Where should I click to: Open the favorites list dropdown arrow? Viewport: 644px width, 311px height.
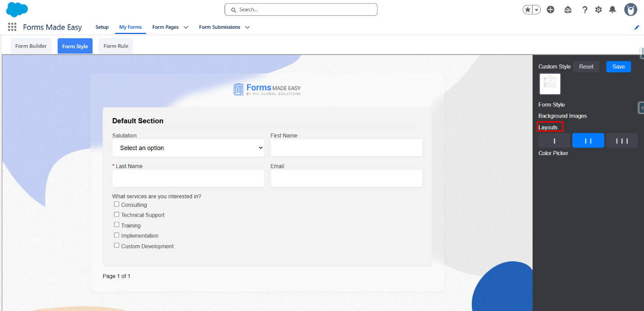click(x=536, y=9)
